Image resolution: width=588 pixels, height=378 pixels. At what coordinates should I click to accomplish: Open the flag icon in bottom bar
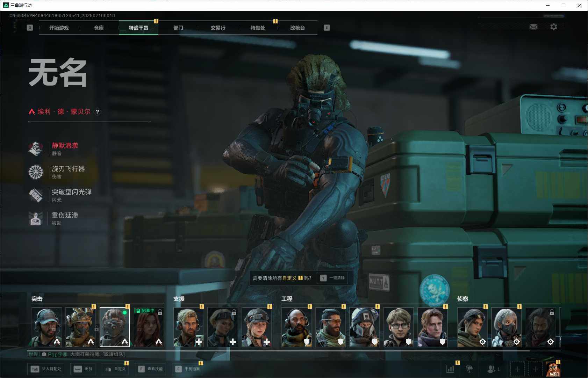click(x=469, y=369)
